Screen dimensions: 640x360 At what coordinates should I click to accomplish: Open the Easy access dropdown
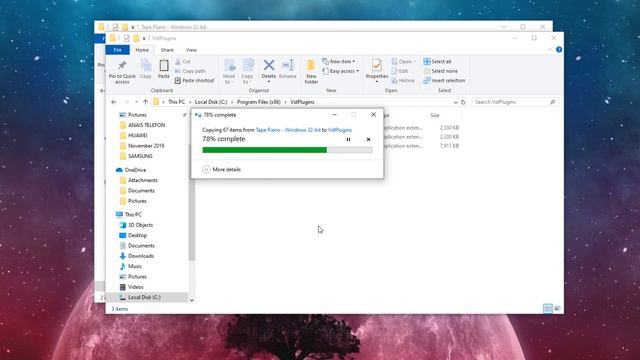click(x=340, y=71)
